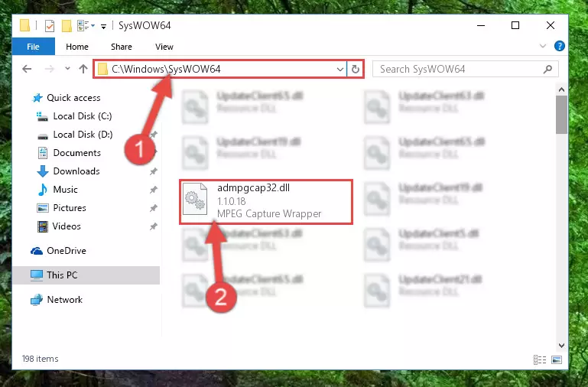Image resolution: width=588 pixels, height=387 pixels.
Task: Click the OneDrive cloud icon
Action: click(37, 251)
